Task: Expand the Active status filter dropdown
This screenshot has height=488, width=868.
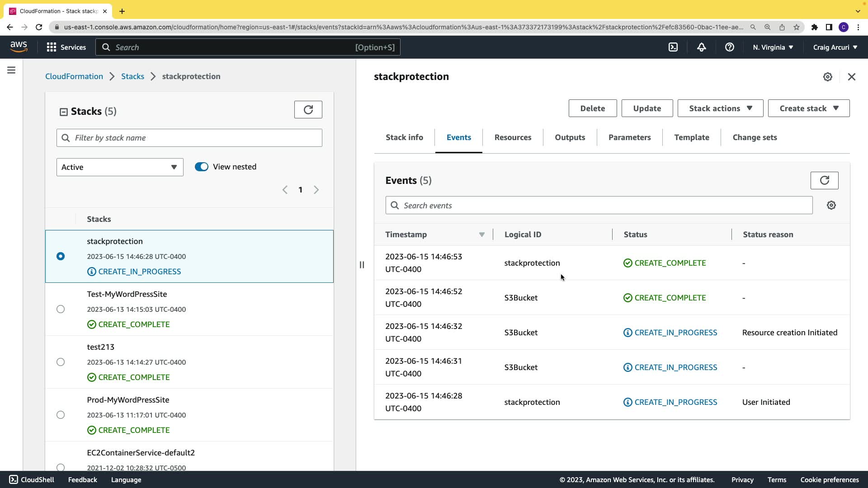Action: pyautogui.click(x=120, y=167)
